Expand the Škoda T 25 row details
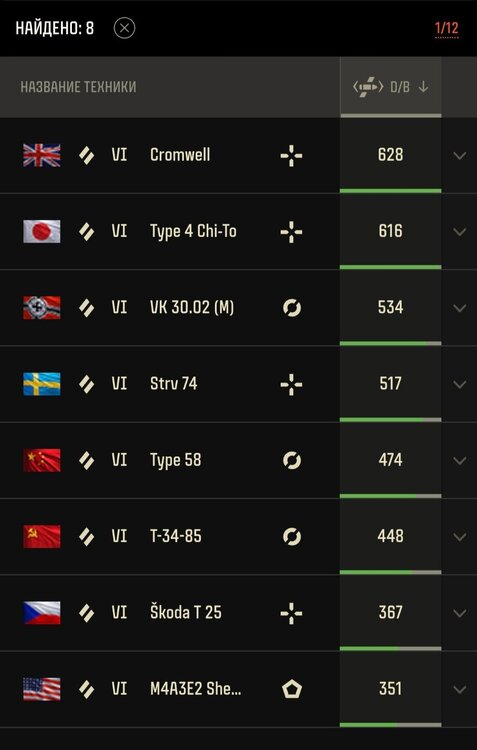This screenshot has height=750, width=477. (460, 614)
